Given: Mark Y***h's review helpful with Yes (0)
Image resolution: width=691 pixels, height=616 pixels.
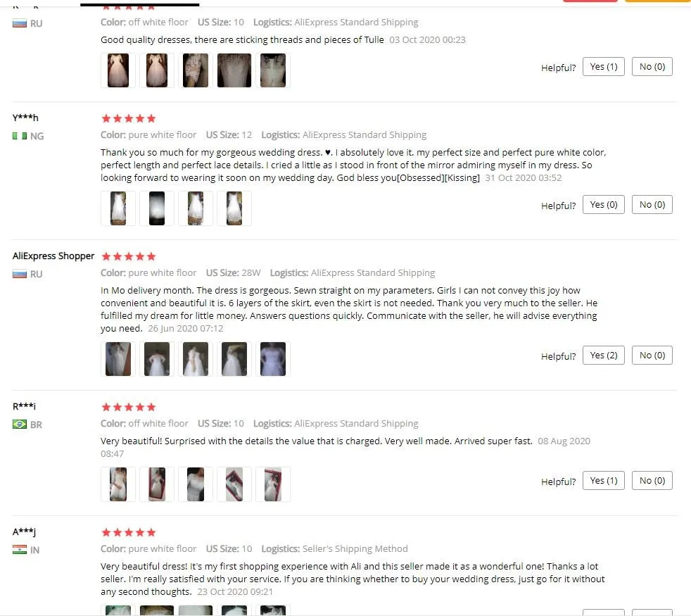Looking at the screenshot, I should coord(603,205).
